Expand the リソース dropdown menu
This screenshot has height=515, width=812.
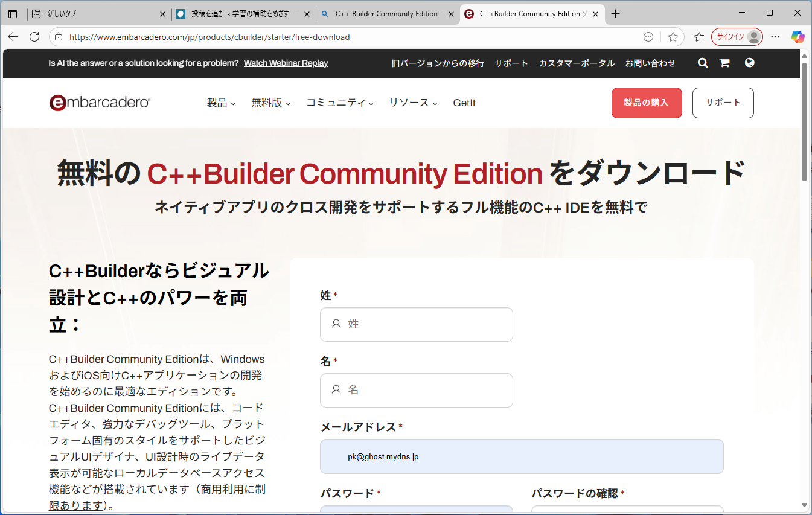coord(413,103)
